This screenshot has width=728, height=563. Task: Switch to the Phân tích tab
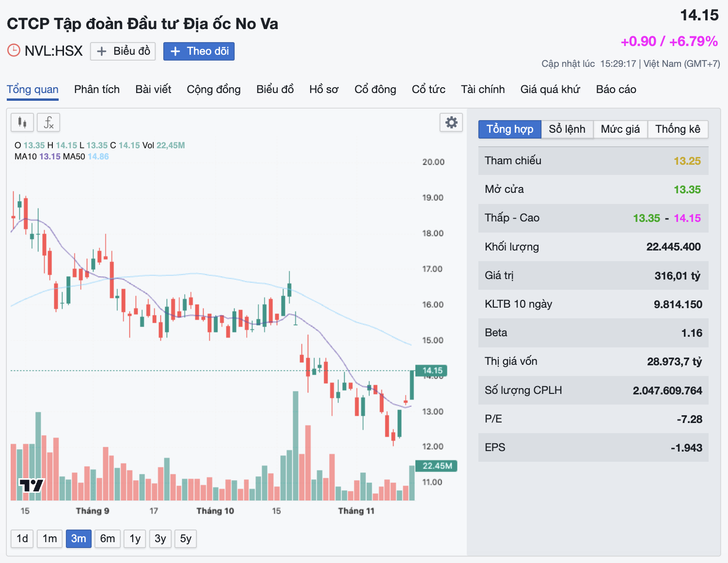97,89
